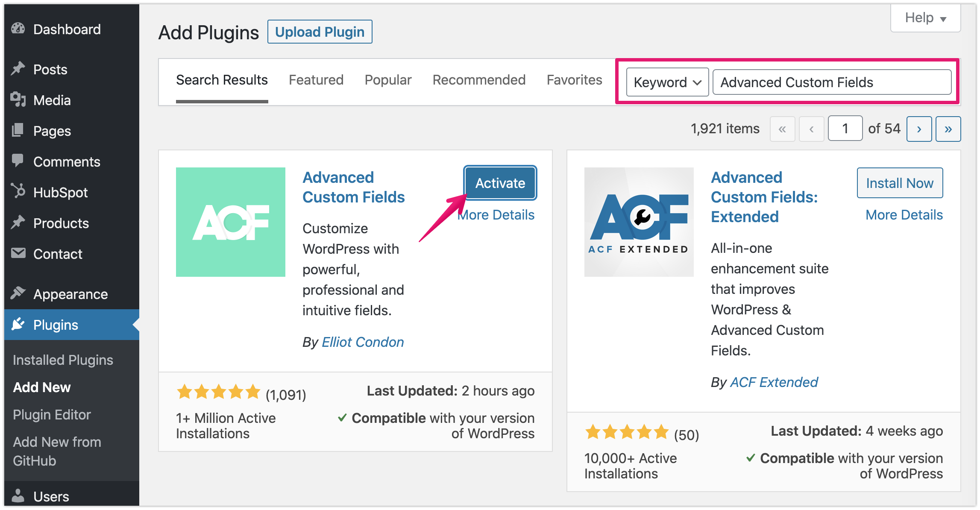Open Add New from GitHub submenu

[x=57, y=451]
